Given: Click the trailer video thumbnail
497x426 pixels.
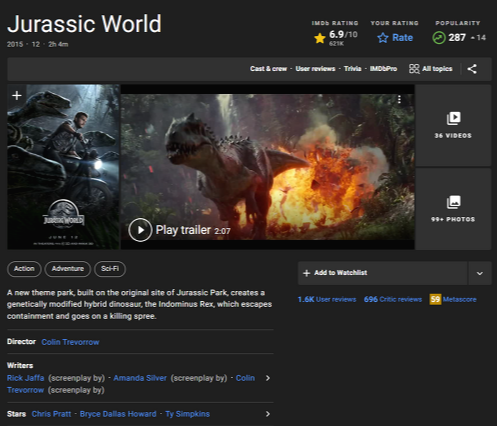Looking at the screenshot, I should coord(268,167).
